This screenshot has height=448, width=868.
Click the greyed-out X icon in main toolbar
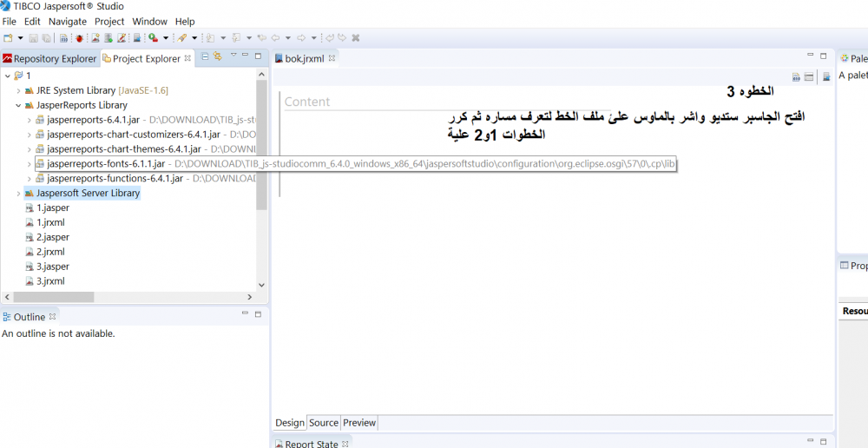(x=356, y=38)
